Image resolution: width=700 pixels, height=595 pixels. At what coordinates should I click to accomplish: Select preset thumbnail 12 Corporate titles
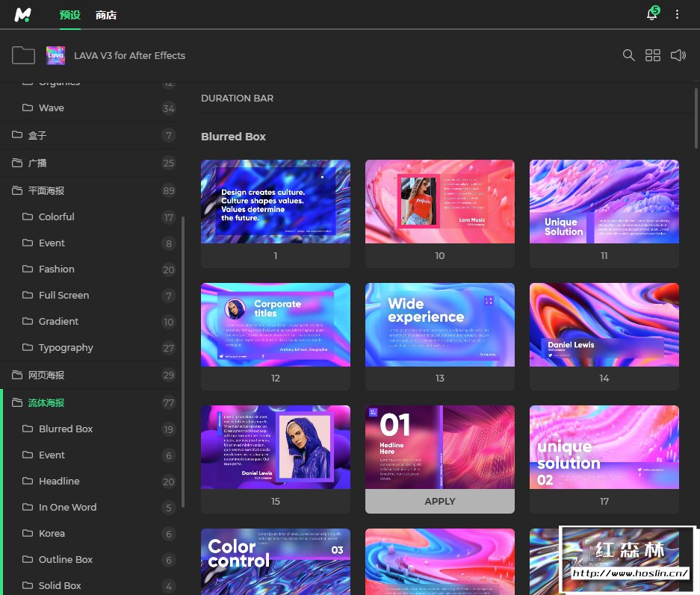(276, 325)
